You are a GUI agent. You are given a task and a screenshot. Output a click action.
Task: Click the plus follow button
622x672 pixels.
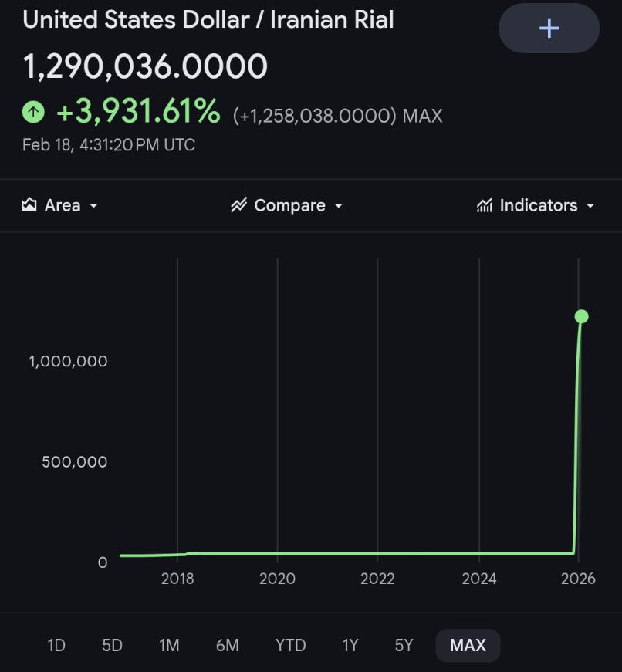(549, 29)
